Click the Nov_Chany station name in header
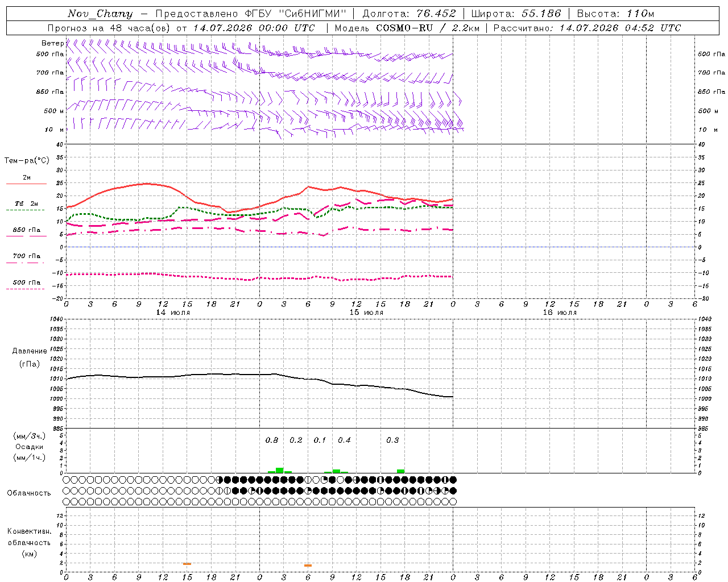The width and height of the screenshot is (728, 582). pos(100,14)
